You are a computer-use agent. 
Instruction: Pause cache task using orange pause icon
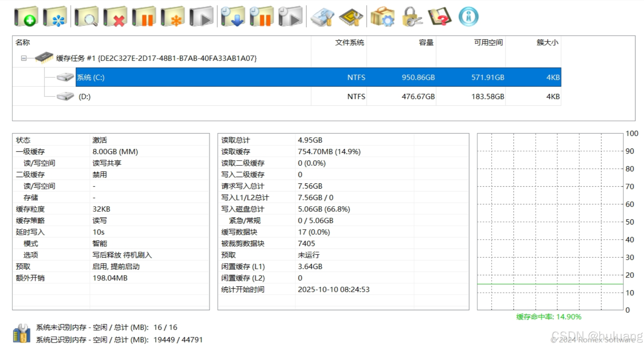144,17
